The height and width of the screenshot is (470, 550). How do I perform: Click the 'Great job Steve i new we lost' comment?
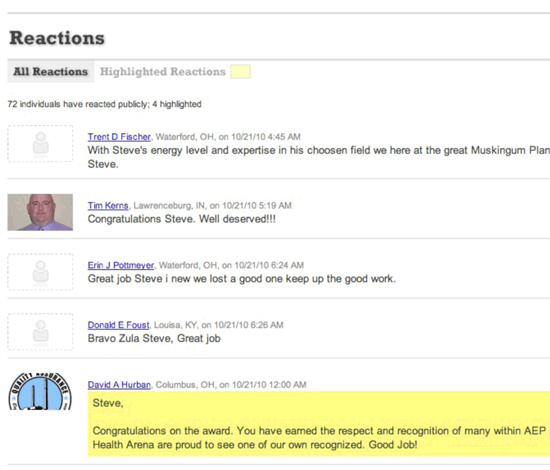pos(242,279)
